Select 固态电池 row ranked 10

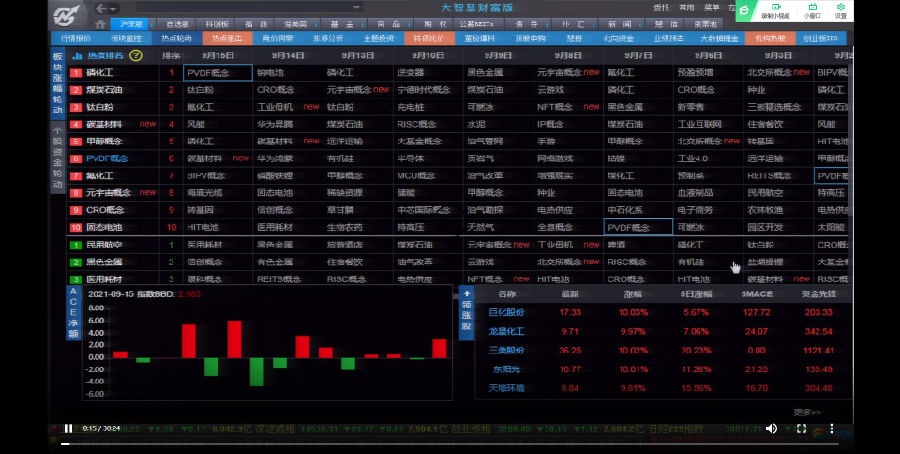pos(104,227)
